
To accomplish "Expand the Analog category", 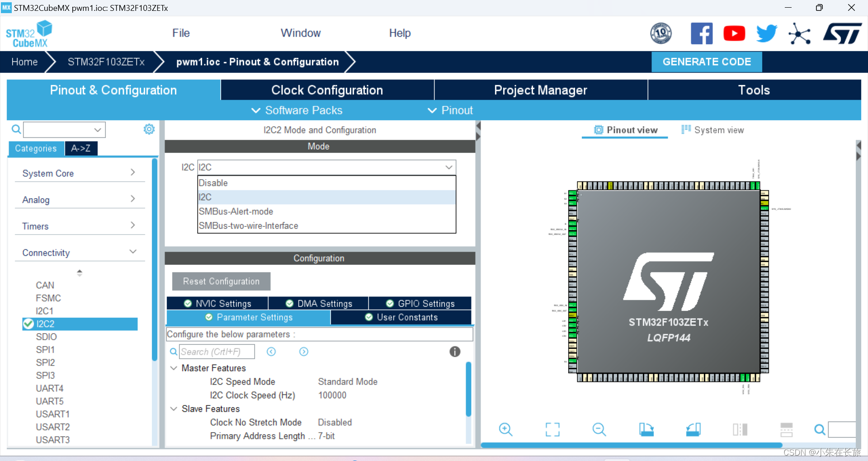I will coord(132,198).
